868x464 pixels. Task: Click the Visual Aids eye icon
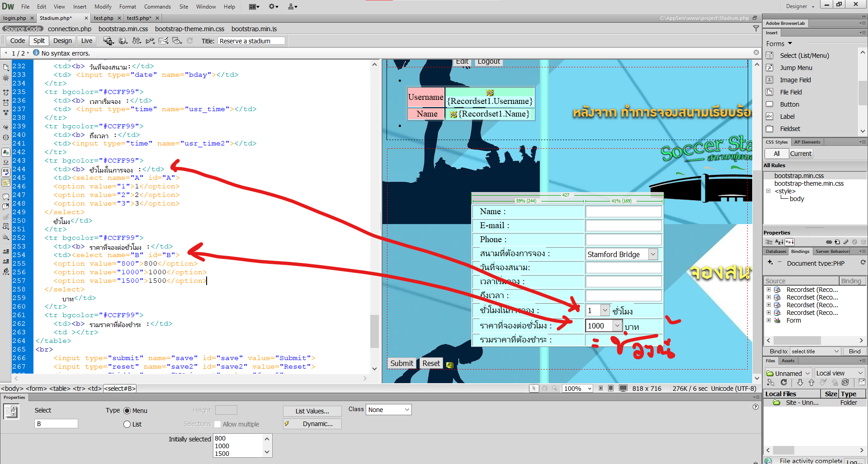click(x=177, y=41)
